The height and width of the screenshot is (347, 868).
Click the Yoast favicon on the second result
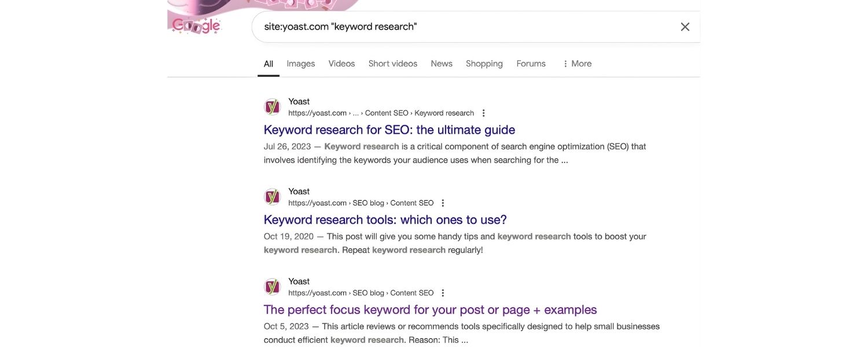pyautogui.click(x=272, y=197)
